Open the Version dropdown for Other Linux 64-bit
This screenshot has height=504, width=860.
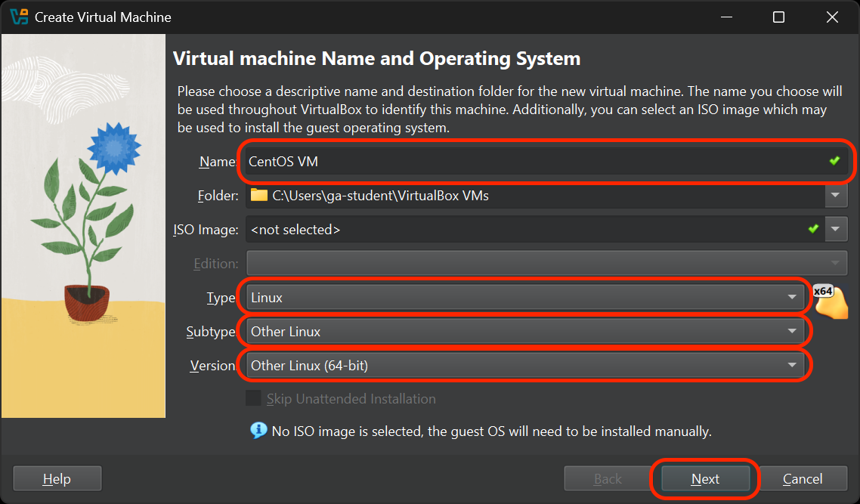tap(792, 365)
